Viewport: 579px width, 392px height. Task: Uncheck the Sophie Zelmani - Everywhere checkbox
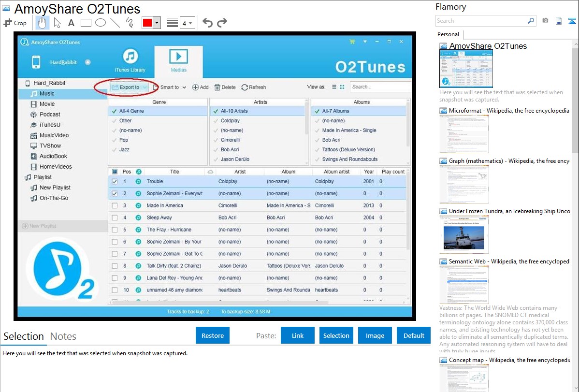[x=115, y=194]
